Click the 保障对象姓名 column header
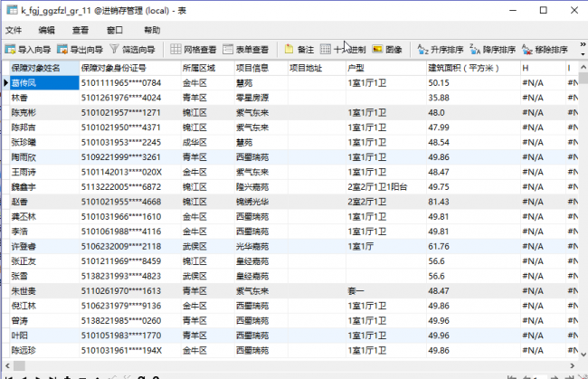This screenshot has width=588, height=379. tap(44, 68)
